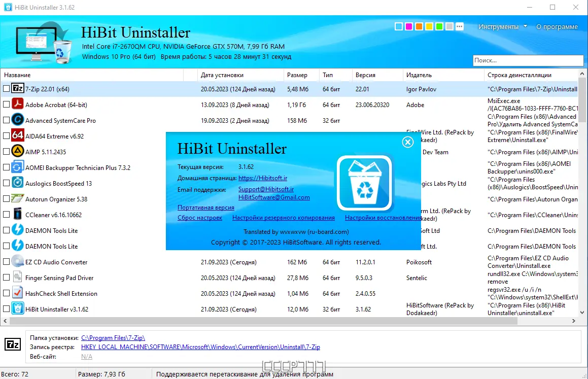Click the AIMP 5.11.2435 icon

[18, 151]
